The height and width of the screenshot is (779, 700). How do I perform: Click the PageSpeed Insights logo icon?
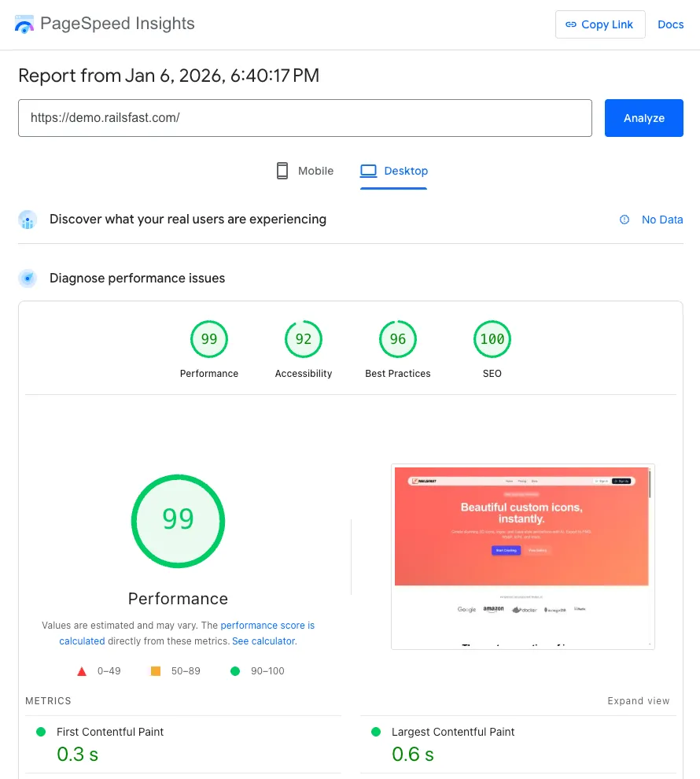(x=24, y=24)
